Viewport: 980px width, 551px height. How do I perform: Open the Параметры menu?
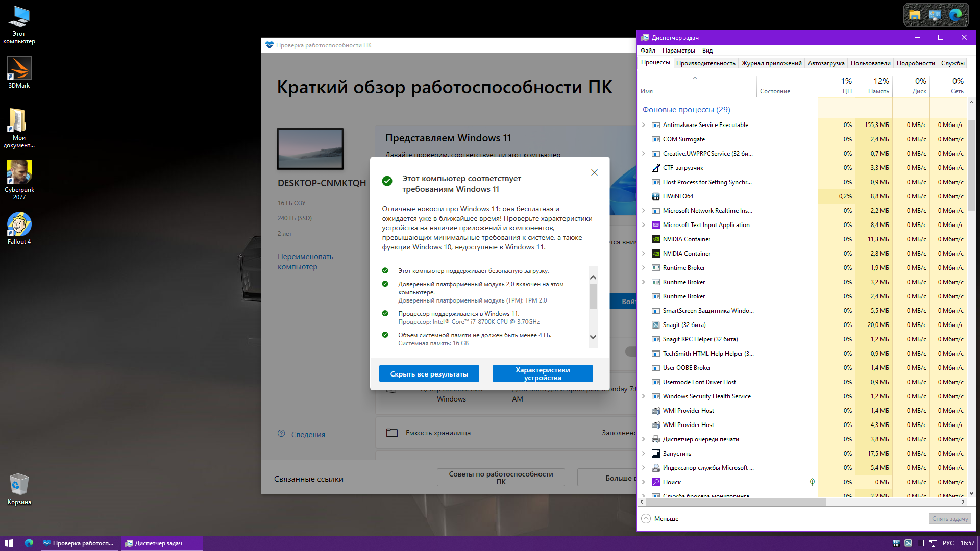point(678,51)
